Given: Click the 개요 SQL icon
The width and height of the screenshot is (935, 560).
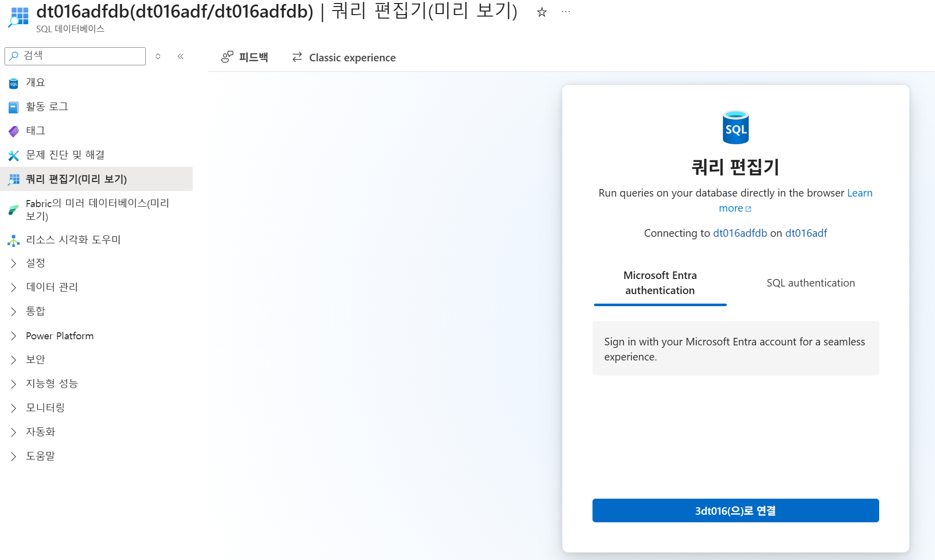Looking at the screenshot, I should 14,83.
